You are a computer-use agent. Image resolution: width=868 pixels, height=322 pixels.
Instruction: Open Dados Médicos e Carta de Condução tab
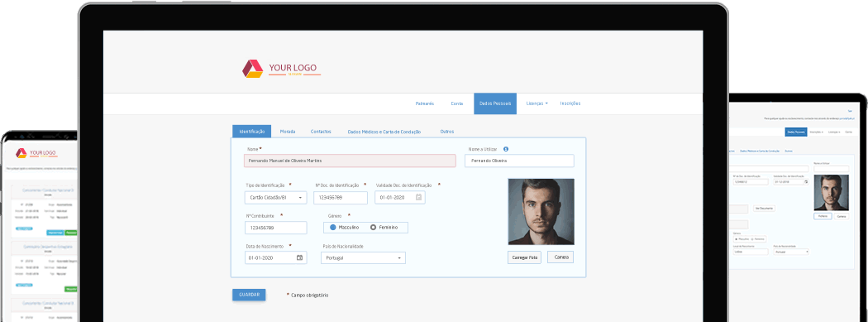click(x=384, y=132)
